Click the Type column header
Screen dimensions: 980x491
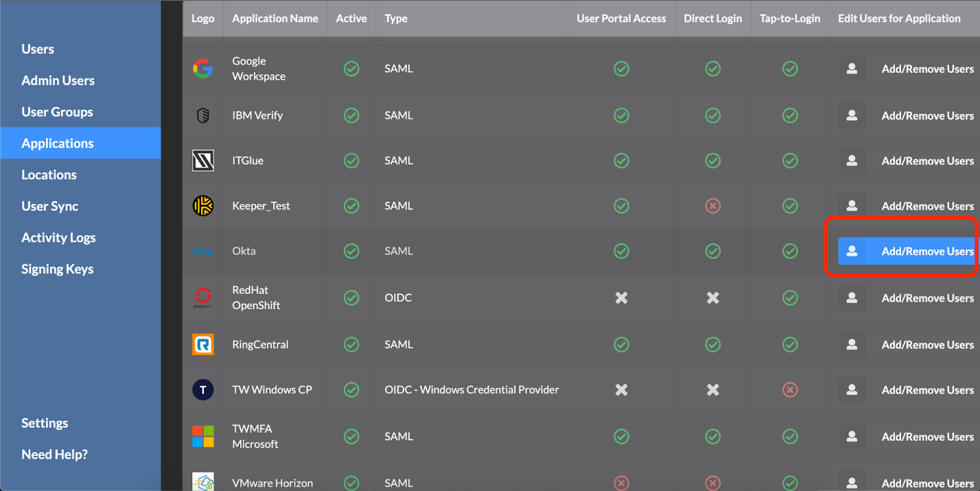tap(396, 18)
